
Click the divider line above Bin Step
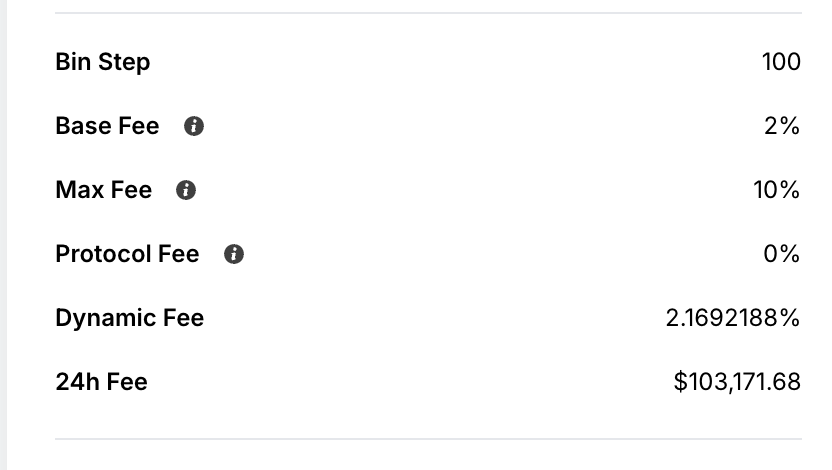[428, 13]
